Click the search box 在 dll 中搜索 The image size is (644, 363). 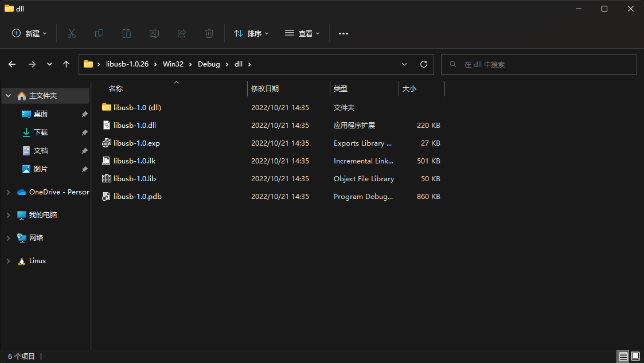[539, 64]
